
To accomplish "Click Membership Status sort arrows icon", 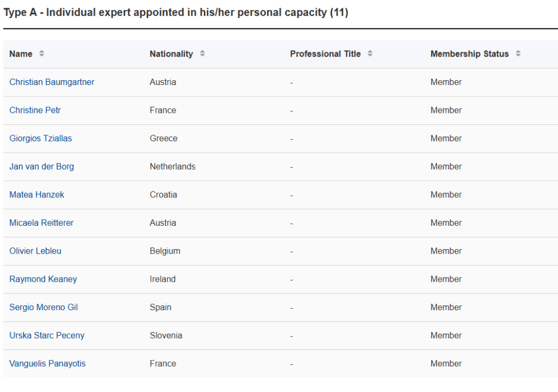I will point(518,54).
